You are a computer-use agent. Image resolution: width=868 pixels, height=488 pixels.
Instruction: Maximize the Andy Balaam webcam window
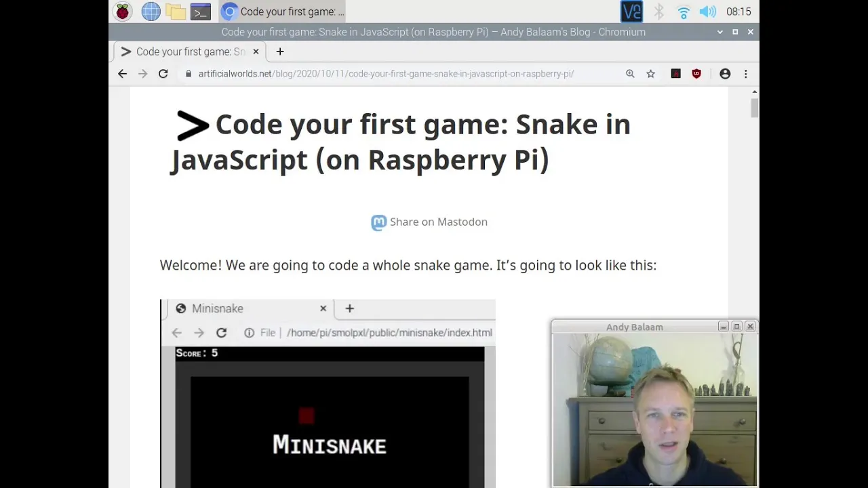(x=736, y=327)
